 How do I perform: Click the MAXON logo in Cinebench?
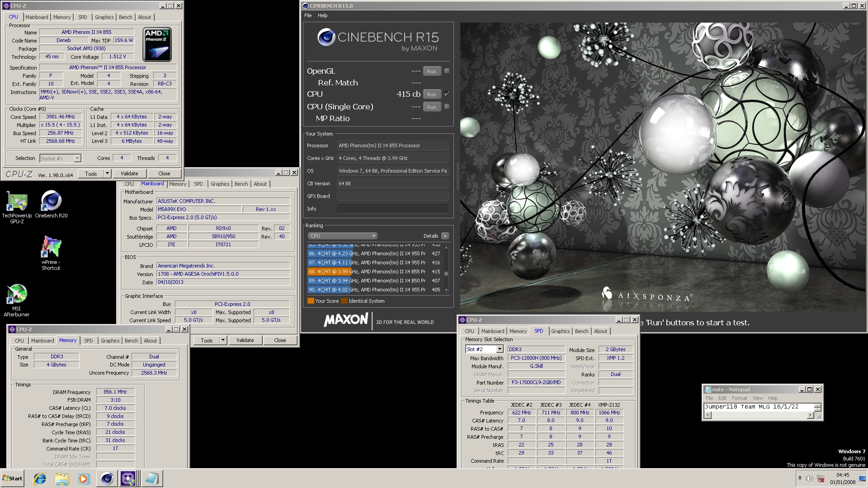click(346, 320)
